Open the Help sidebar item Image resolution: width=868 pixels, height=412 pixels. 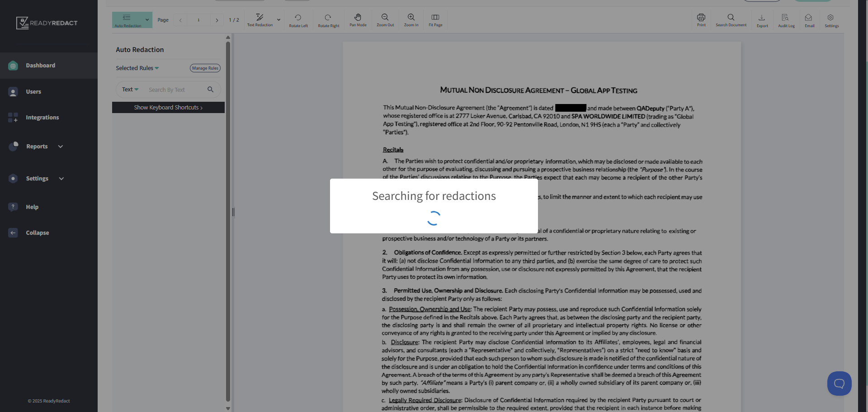pyautogui.click(x=49, y=207)
